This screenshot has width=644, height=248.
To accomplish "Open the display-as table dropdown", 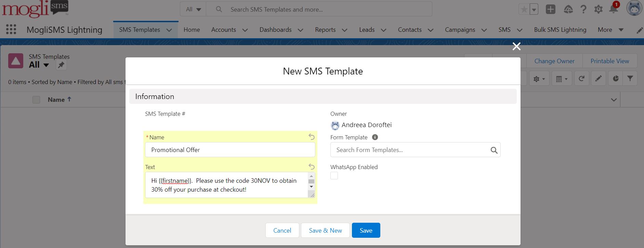I will click(562, 79).
